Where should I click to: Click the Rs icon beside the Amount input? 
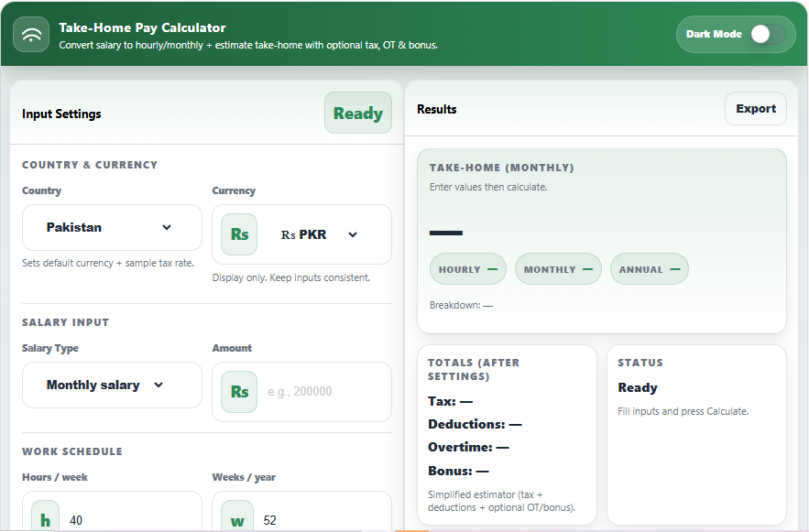237,391
